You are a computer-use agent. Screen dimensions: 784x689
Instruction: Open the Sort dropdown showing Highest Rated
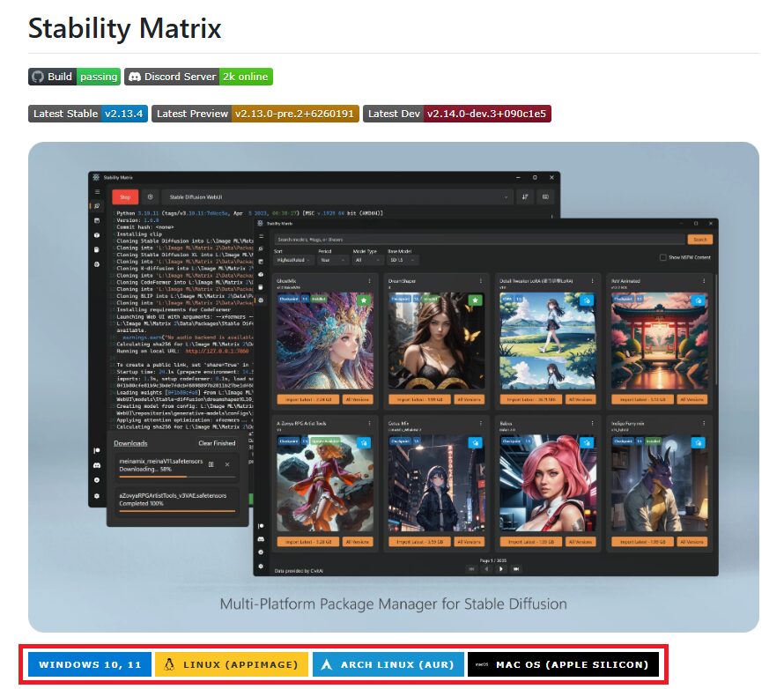[x=292, y=260]
